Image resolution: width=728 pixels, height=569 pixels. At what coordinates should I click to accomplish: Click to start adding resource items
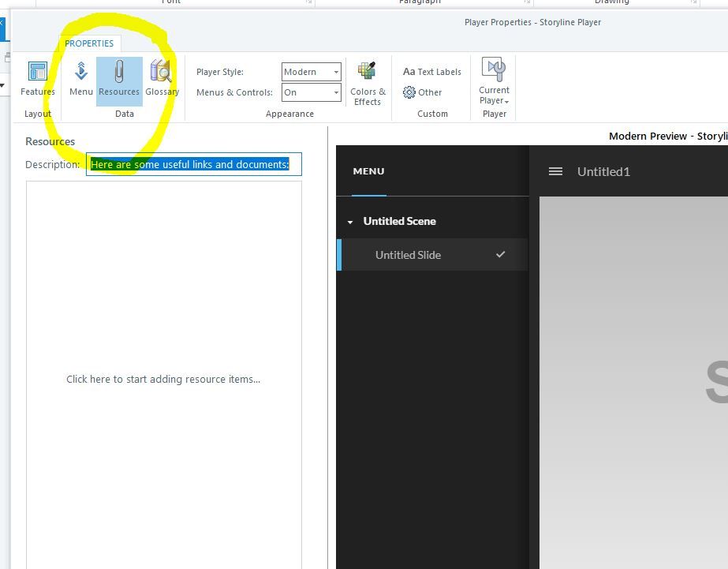(x=163, y=379)
